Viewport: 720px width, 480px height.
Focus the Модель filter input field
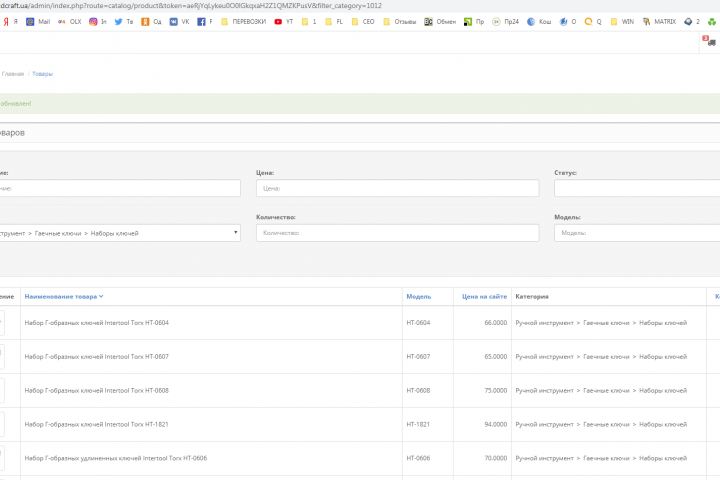[637, 233]
